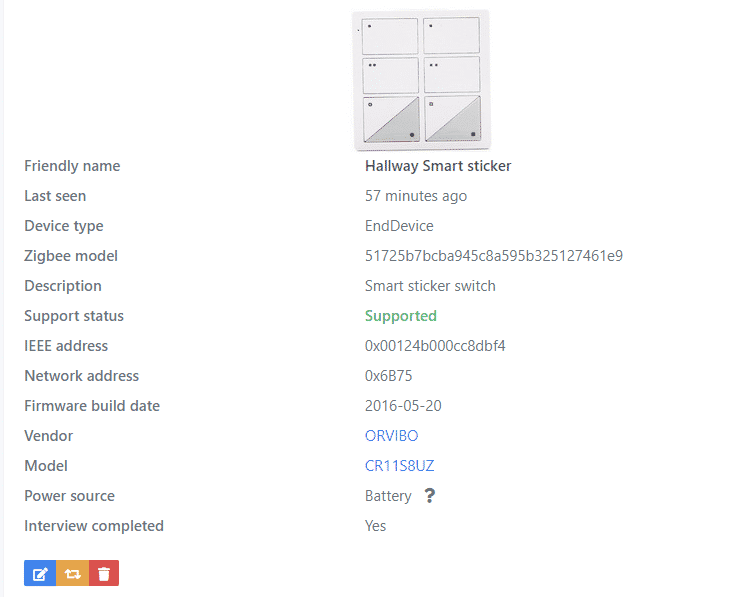Click the Interview completed Yes value

(x=375, y=526)
